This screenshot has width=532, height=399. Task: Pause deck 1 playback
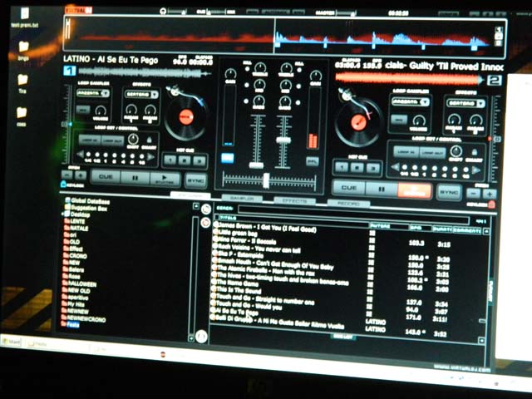[135, 178]
